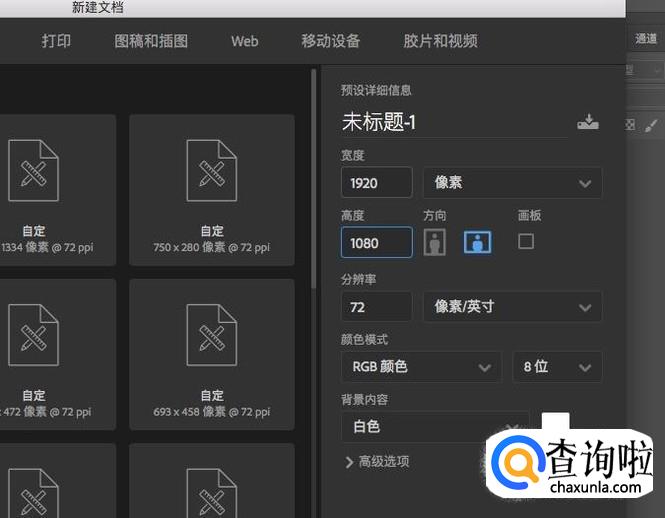Click the 高度 field showing 1080

tap(377, 242)
